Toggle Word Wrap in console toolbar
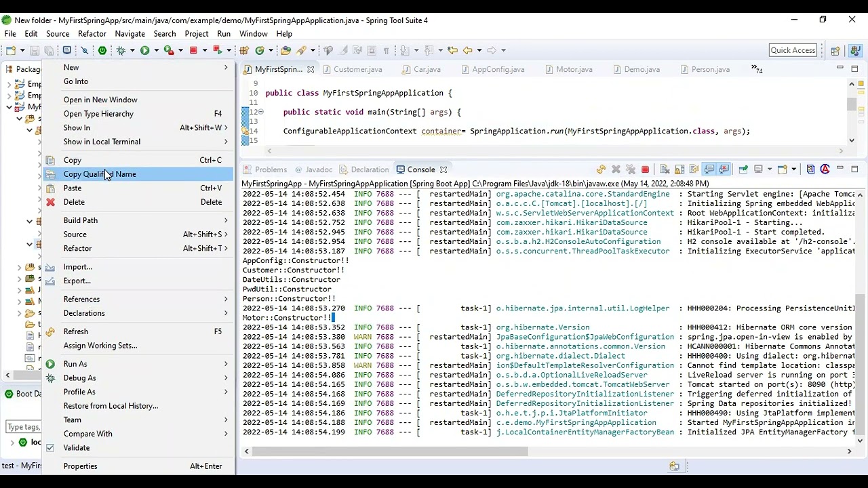The width and height of the screenshot is (868, 488). click(694, 169)
